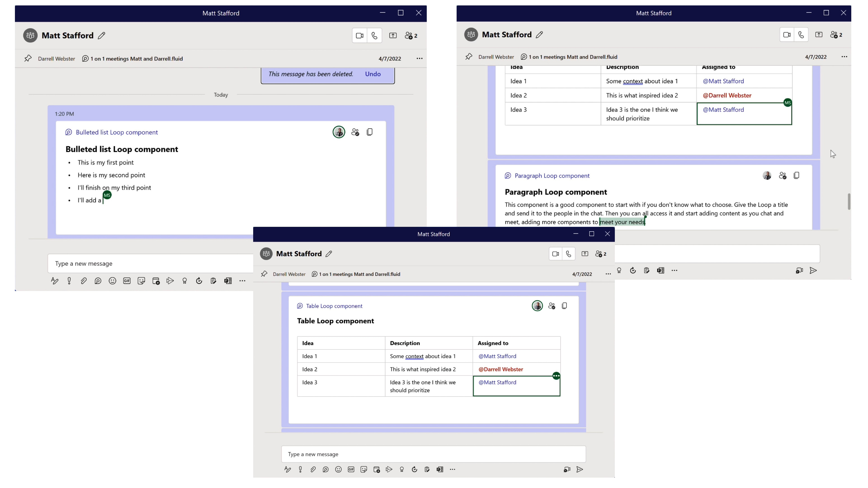Toggle pin icon in the bottom table window

pos(264,274)
